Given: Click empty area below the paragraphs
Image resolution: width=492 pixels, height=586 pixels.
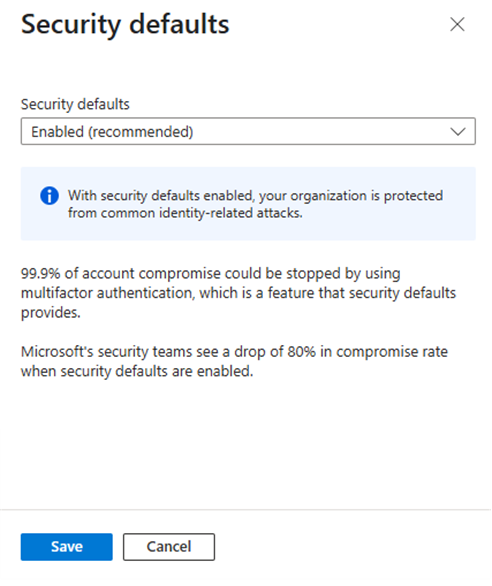Looking at the screenshot, I should tap(246, 445).
